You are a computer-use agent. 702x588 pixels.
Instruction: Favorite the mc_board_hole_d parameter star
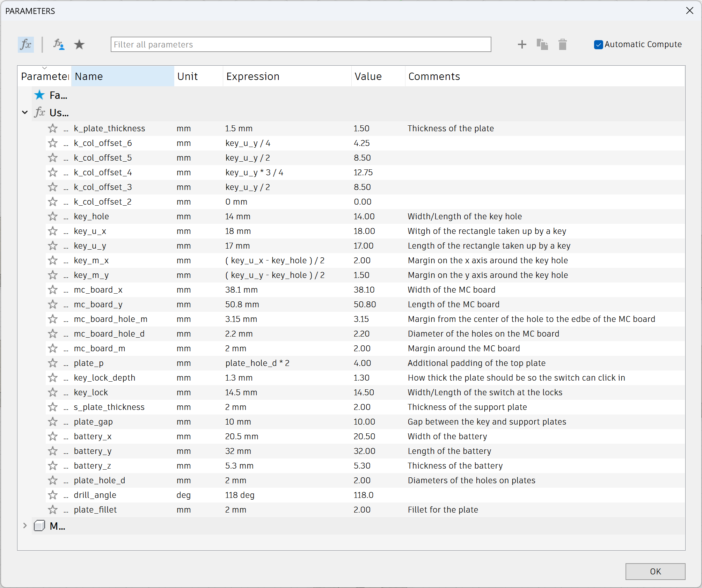click(x=53, y=334)
